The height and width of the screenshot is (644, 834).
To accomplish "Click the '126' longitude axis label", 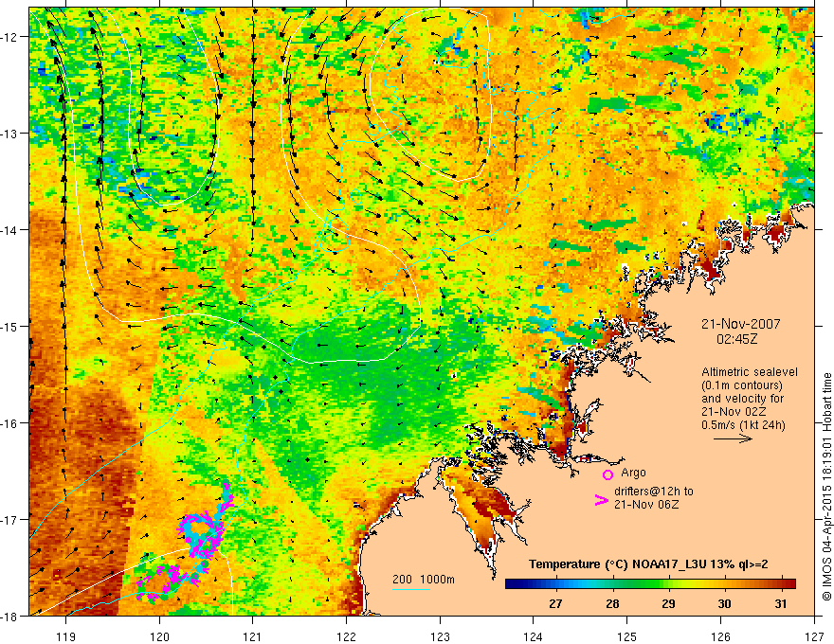I will tap(720, 636).
